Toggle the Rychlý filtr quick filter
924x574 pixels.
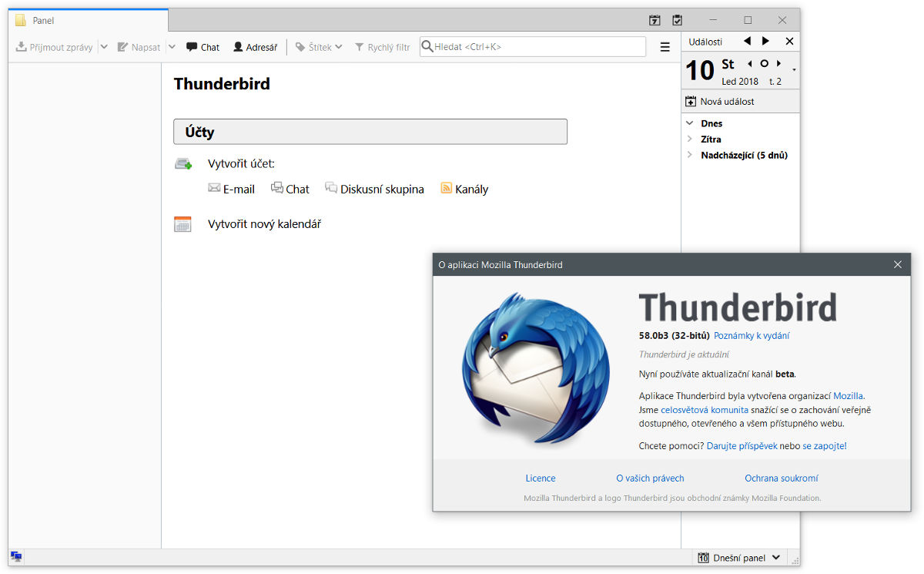tap(382, 47)
